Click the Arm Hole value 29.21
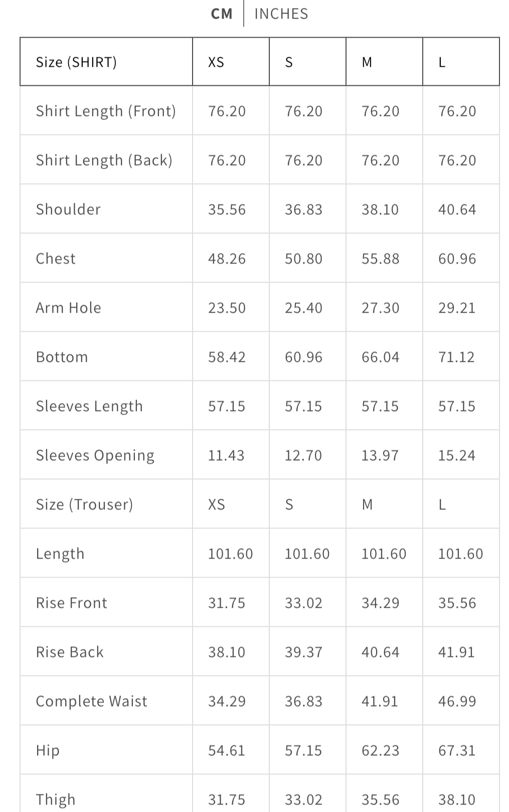Image resolution: width=509 pixels, height=812 pixels. coord(457,308)
